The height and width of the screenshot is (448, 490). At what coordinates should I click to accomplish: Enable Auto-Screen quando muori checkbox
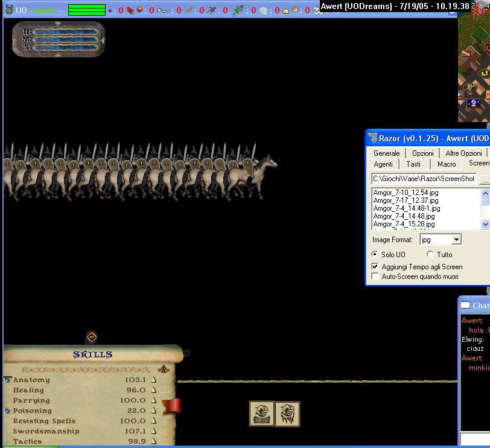click(x=375, y=276)
